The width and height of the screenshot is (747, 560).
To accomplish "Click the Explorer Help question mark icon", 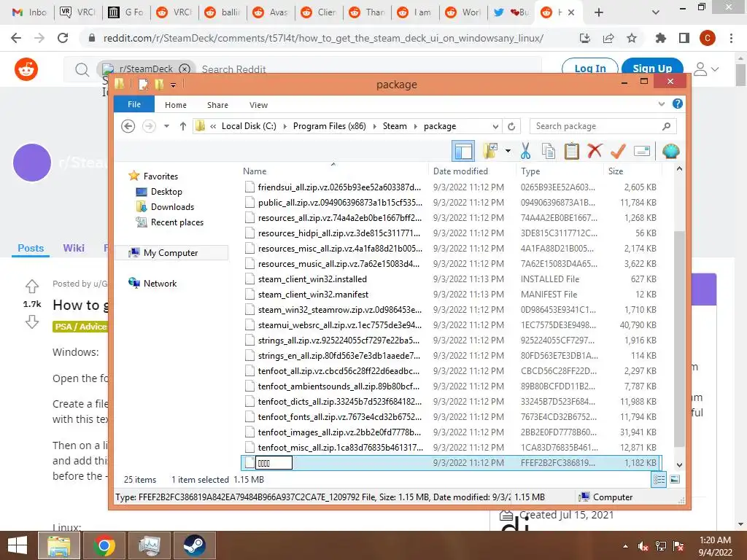I will point(678,104).
